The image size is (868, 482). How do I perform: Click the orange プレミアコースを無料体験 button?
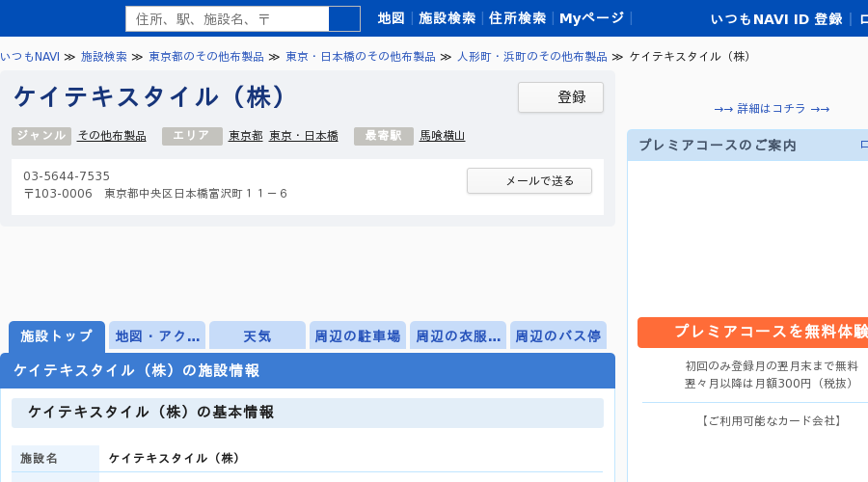753,333
